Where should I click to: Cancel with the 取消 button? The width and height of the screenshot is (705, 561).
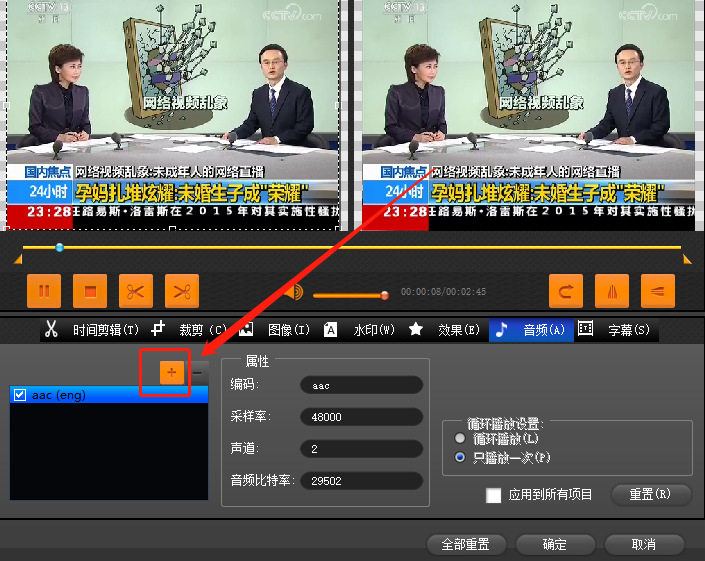[644, 544]
